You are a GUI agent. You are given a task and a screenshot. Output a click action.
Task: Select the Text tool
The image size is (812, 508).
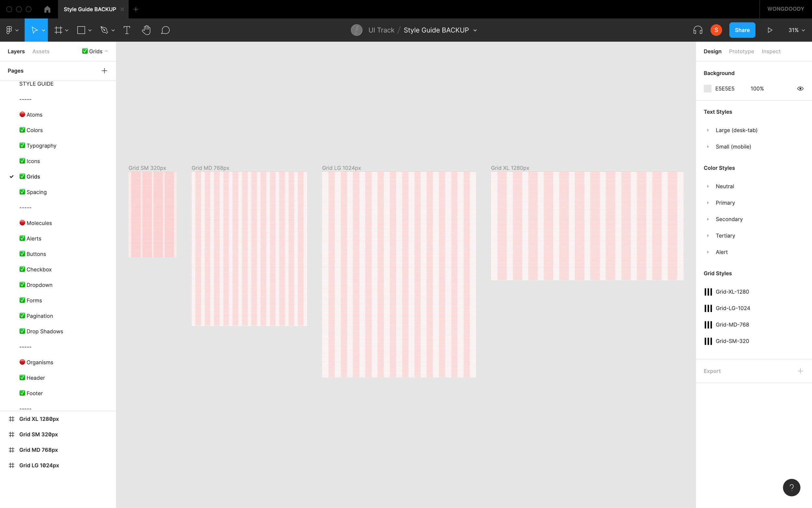[x=127, y=30]
